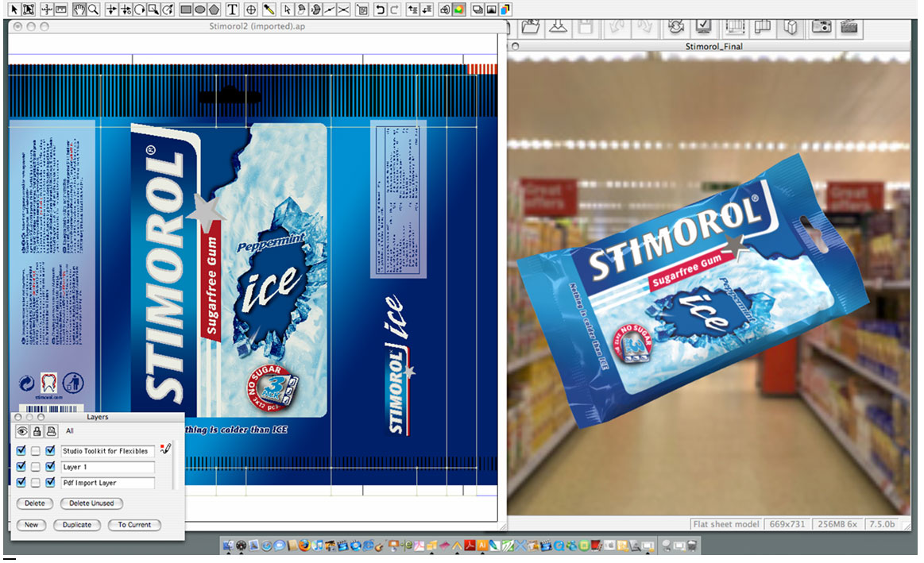Toggle print checkbox for Studio Toolkit for Flexibles layer
The width and height of the screenshot is (924, 563).
click(x=50, y=450)
